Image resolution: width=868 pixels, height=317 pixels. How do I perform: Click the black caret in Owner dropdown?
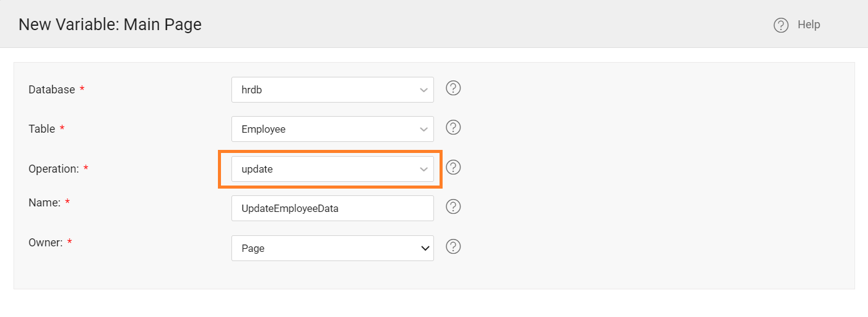424,248
